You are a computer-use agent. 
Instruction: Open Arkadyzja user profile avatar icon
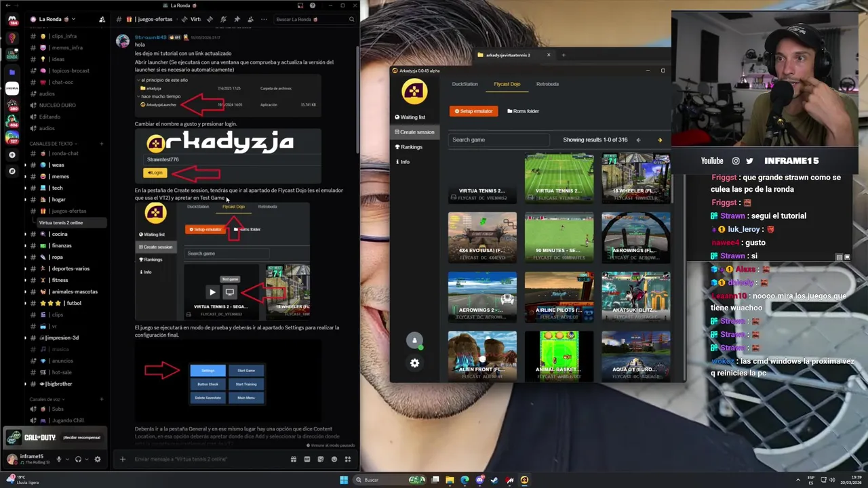click(x=414, y=341)
